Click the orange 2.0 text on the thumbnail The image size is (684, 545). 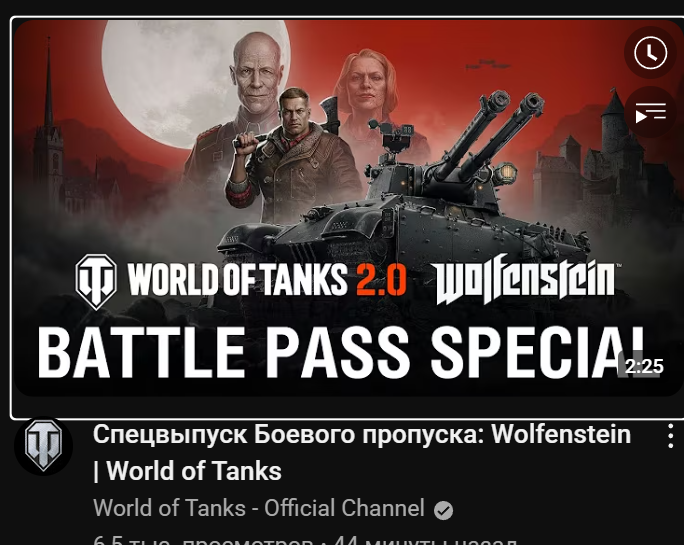(x=382, y=280)
